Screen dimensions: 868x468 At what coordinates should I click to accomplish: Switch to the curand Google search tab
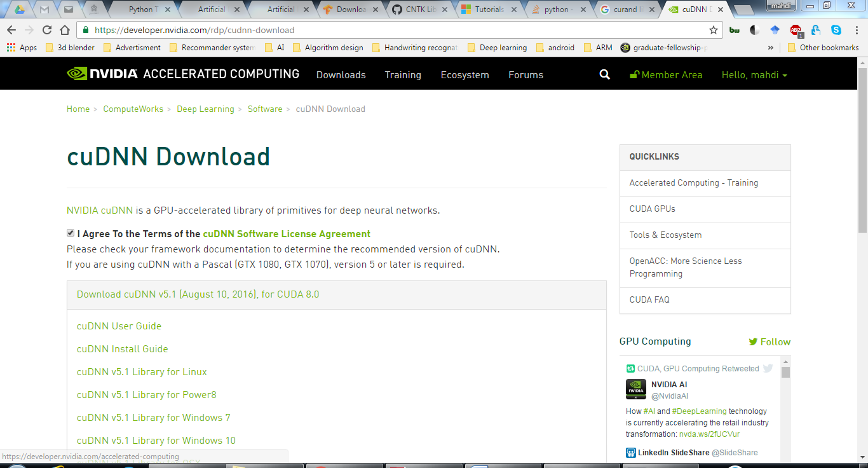tap(627, 10)
